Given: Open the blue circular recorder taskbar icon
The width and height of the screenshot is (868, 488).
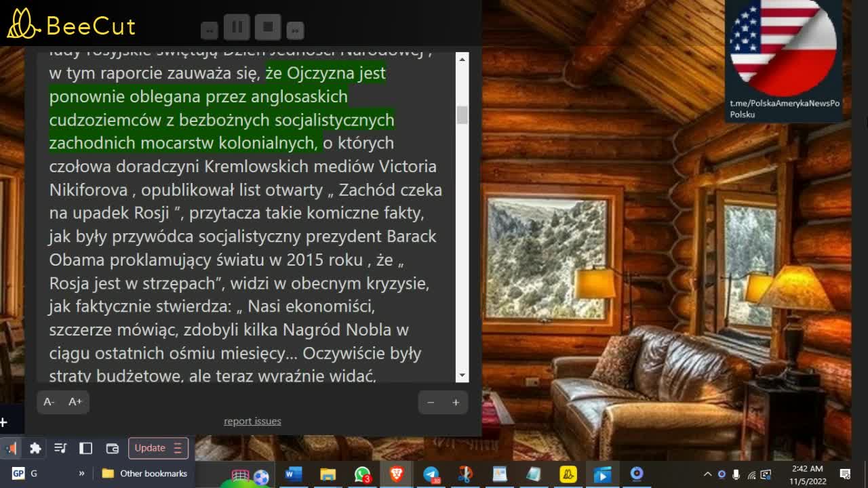Looking at the screenshot, I should click(x=636, y=474).
